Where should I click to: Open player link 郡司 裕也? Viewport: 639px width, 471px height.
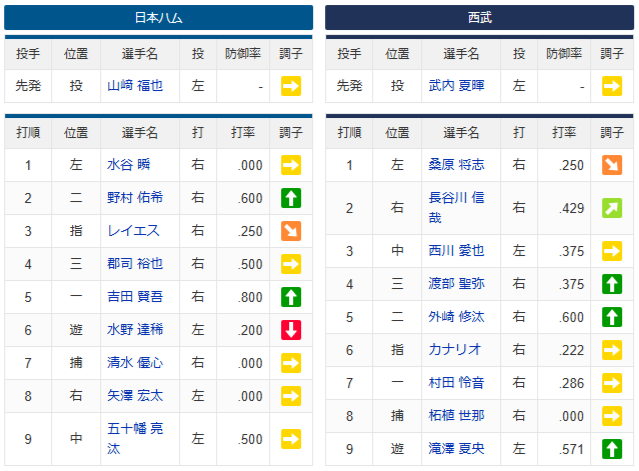tap(135, 264)
